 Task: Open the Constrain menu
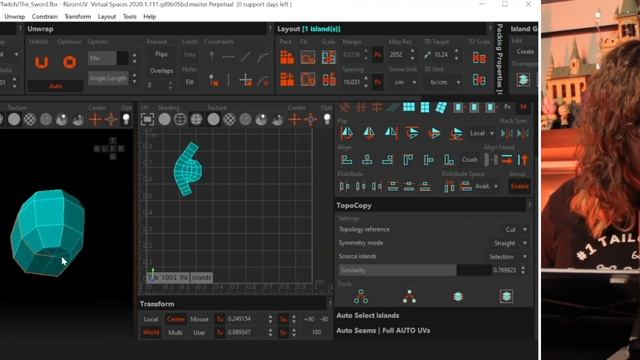click(x=44, y=17)
